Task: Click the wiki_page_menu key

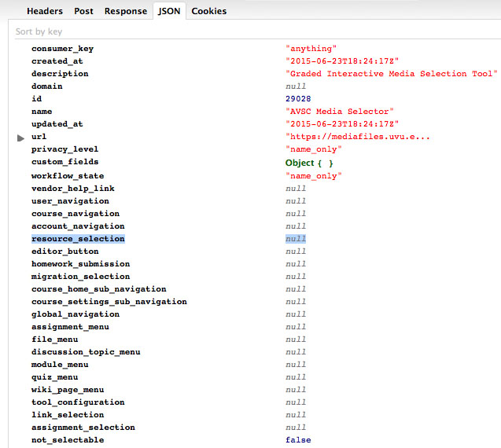Action: 68,390
